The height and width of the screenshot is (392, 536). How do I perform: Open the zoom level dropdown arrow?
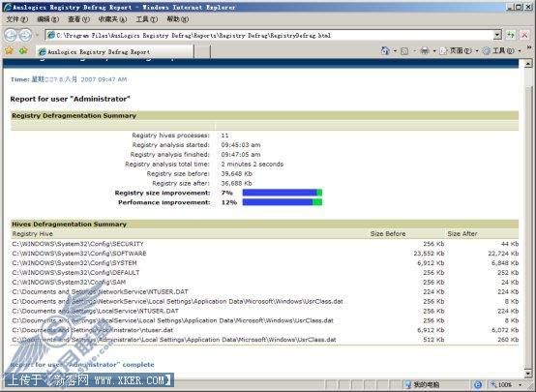click(x=520, y=385)
